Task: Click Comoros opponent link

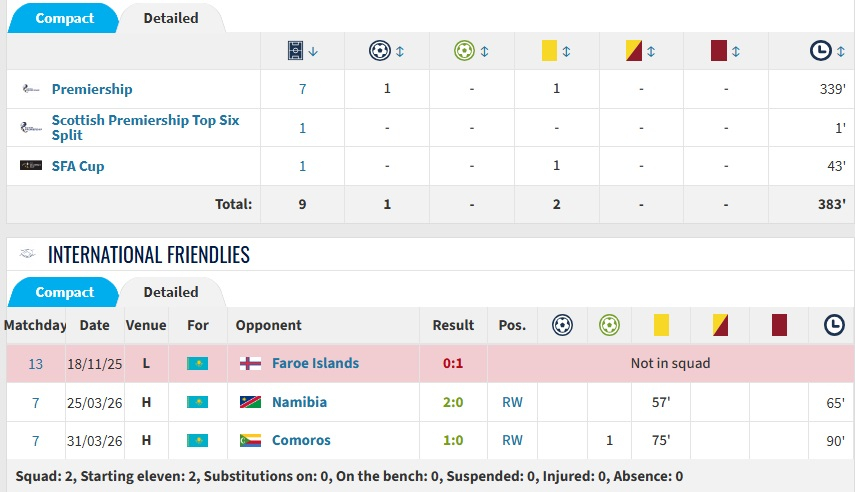Action: coord(301,440)
